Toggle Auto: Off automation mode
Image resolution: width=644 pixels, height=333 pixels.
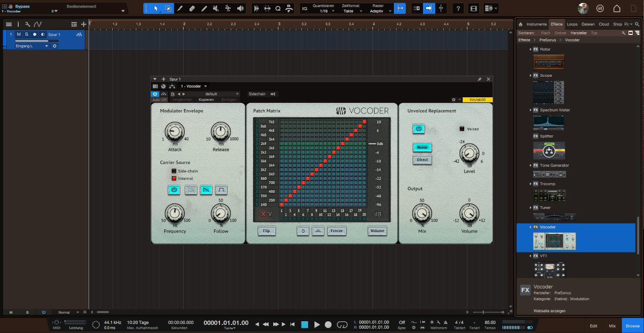tap(160, 100)
